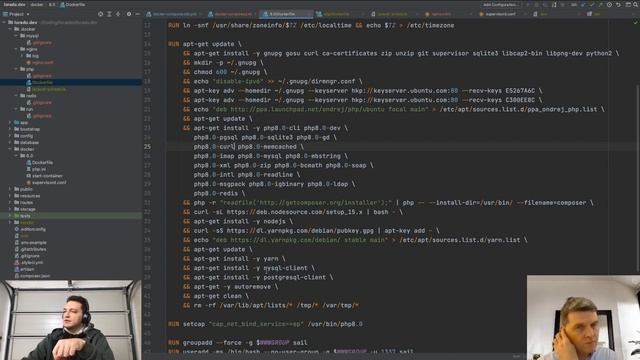Select the config folder

point(24,136)
